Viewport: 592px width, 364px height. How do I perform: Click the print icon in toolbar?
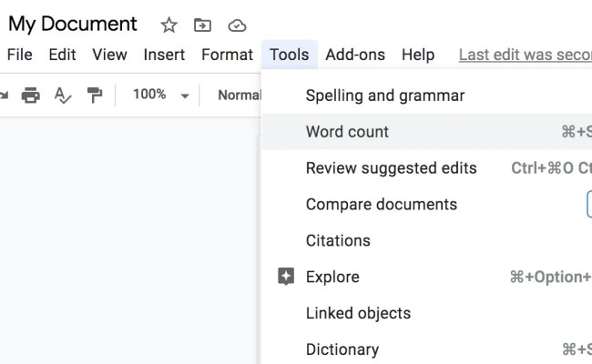(x=30, y=95)
